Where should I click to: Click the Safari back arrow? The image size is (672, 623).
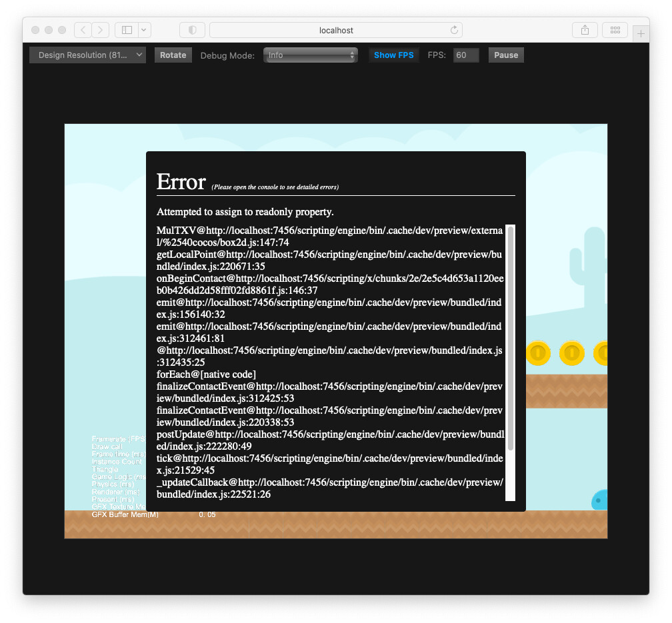pyautogui.click(x=83, y=30)
